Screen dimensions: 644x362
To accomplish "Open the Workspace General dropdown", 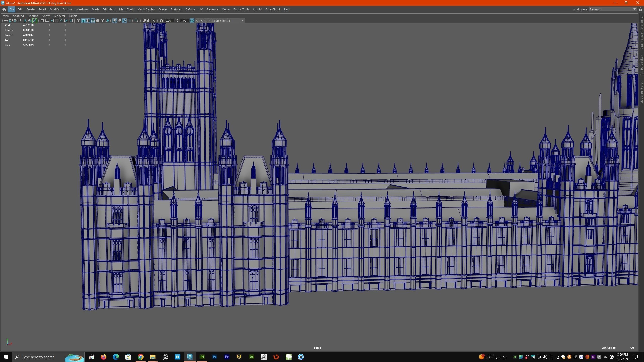I will point(613,9).
